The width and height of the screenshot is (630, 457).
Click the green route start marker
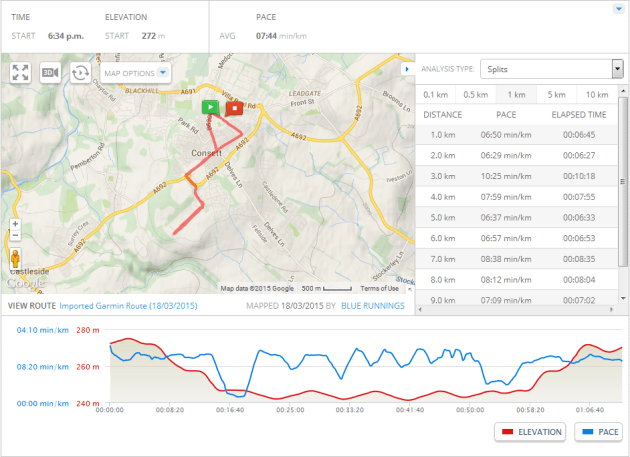[209, 105]
